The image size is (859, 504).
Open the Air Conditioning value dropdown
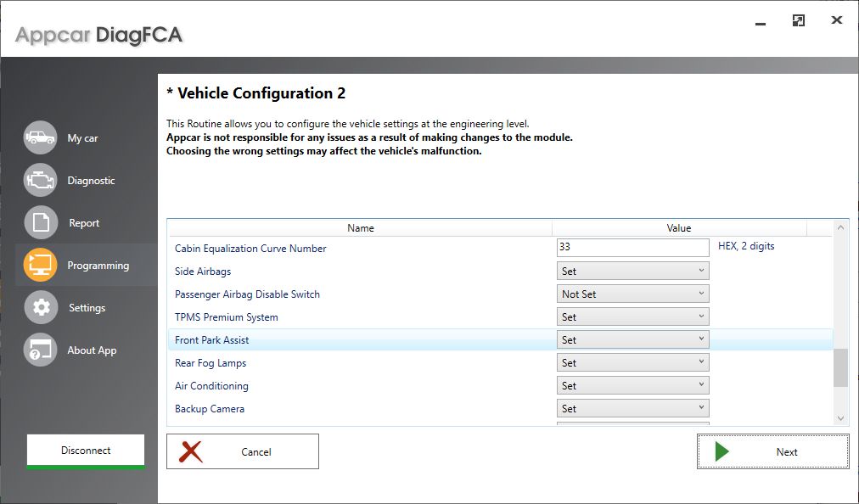632,386
